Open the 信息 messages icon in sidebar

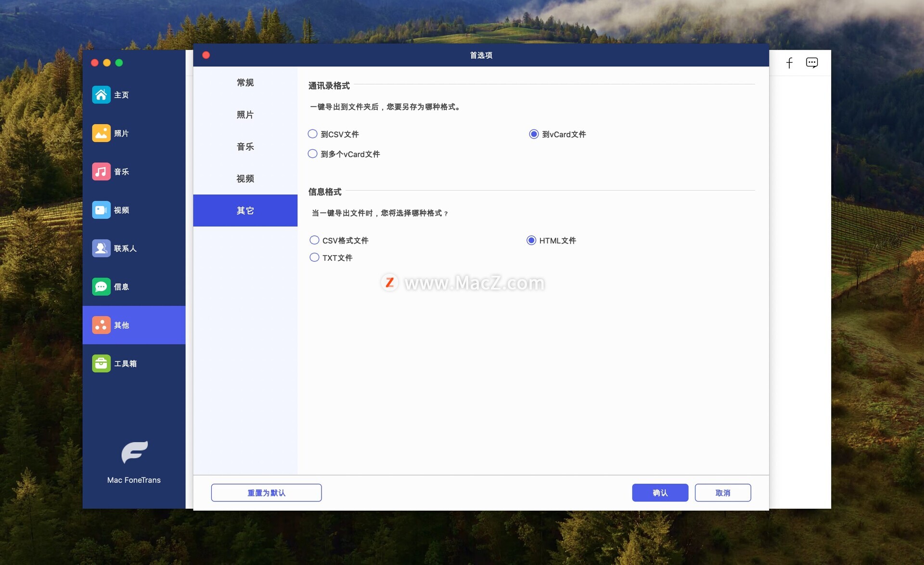pos(101,287)
